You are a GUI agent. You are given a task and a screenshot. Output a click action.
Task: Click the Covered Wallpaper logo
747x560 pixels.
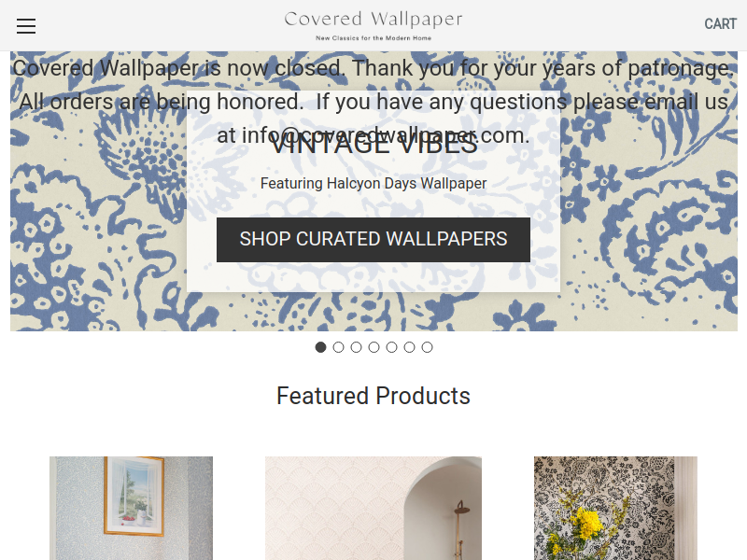click(x=373, y=20)
